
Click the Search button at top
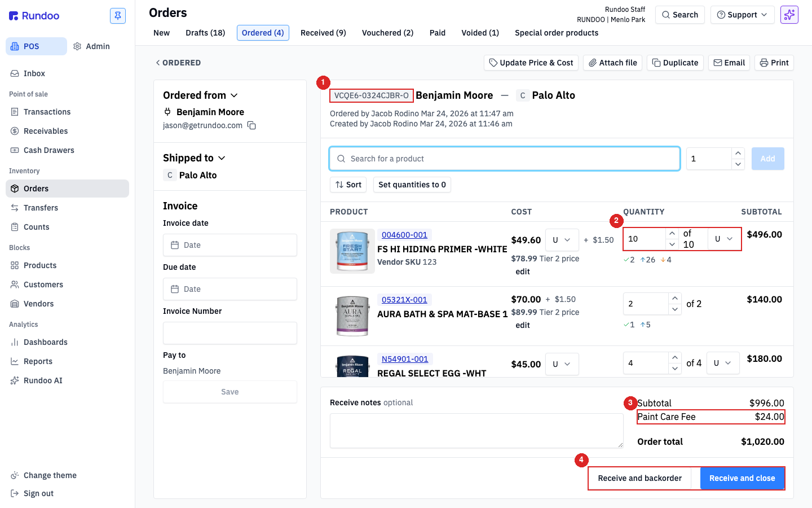tap(680, 15)
